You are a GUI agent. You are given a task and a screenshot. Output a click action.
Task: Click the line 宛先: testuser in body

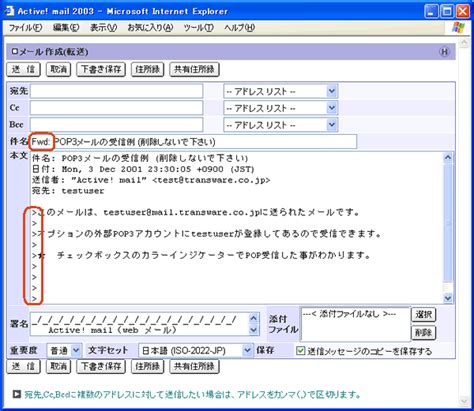(x=68, y=191)
